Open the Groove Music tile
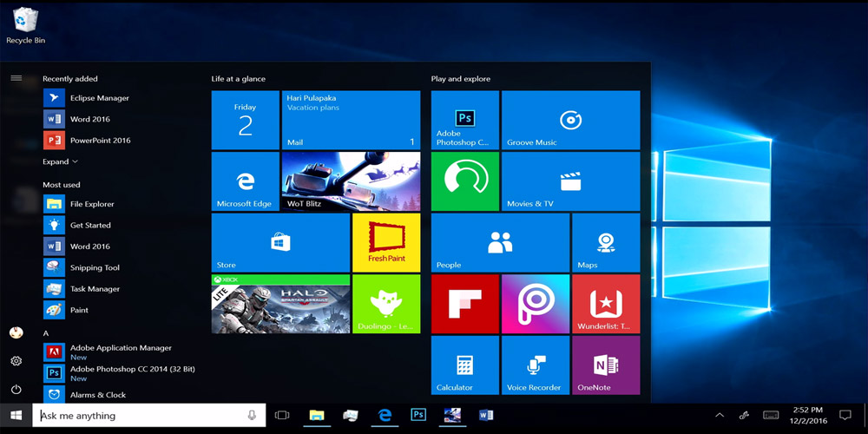868x434 pixels. pyautogui.click(x=571, y=120)
